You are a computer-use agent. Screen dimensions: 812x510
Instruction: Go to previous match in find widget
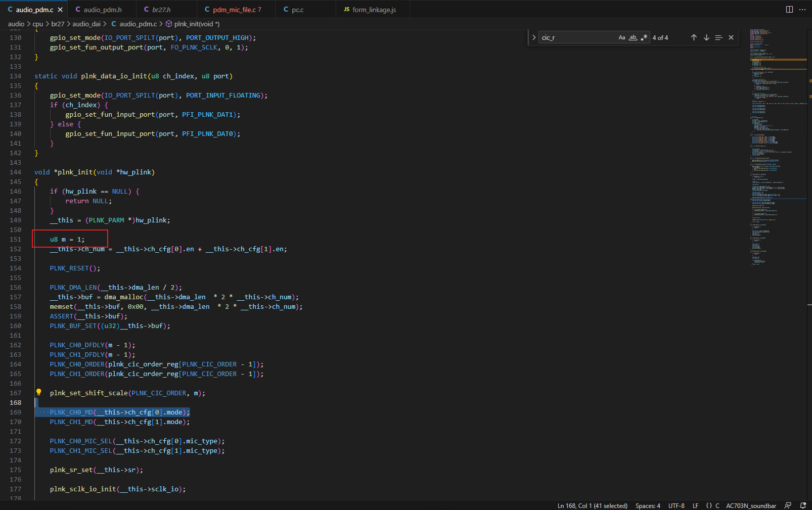(694, 37)
